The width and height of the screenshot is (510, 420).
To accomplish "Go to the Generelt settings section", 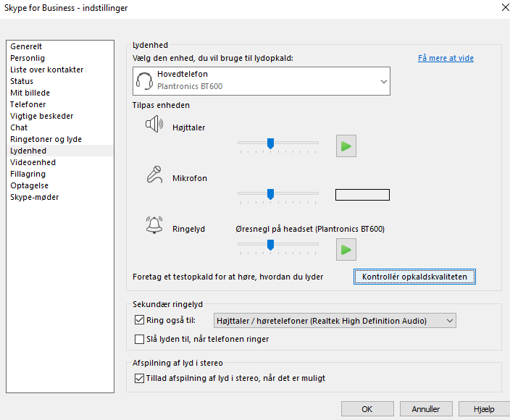I will tap(26, 46).
